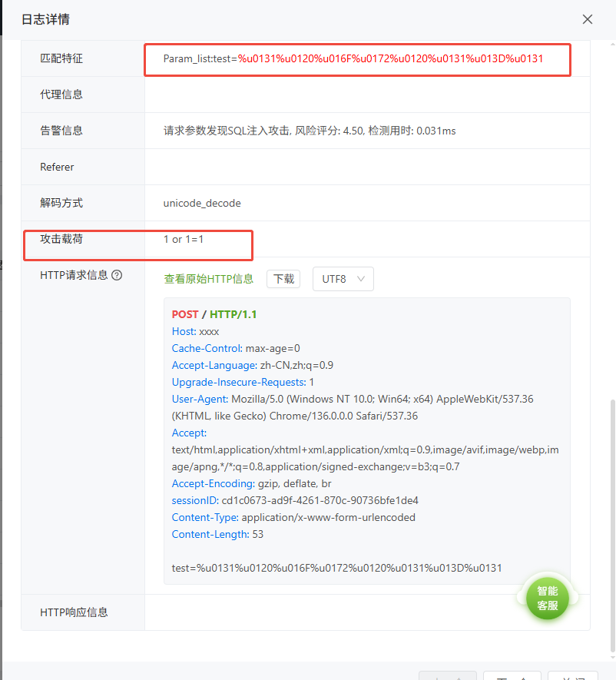Close the 日志详情 dialog with the X icon

click(588, 19)
